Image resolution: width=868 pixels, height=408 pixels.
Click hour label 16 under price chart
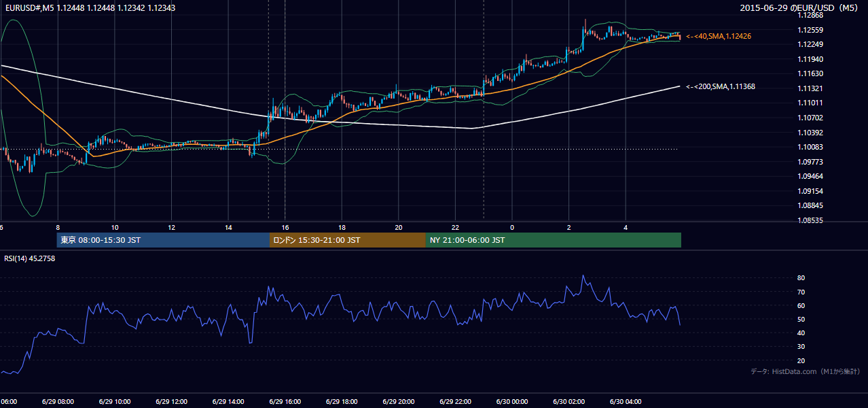click(x=285, y=227)
